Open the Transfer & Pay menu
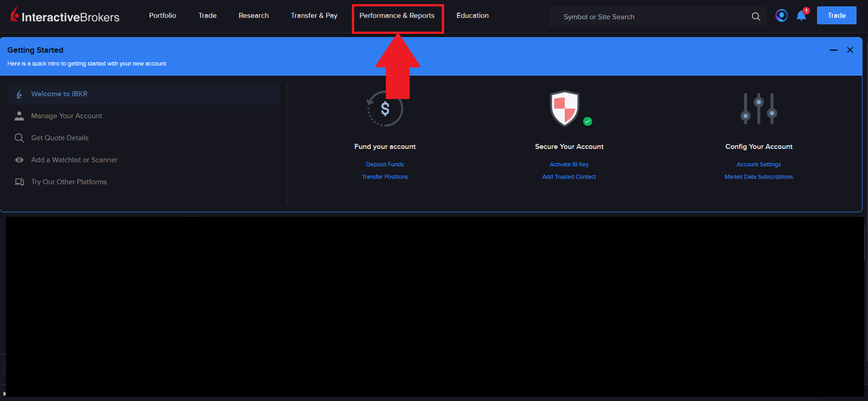This screenshot has height=401, width=868. click(314, 16)
